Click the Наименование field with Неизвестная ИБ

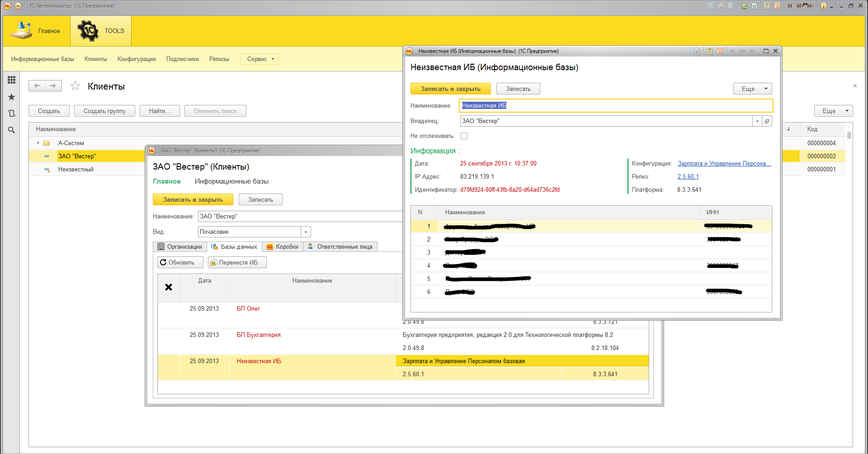(x=616, y=105)
